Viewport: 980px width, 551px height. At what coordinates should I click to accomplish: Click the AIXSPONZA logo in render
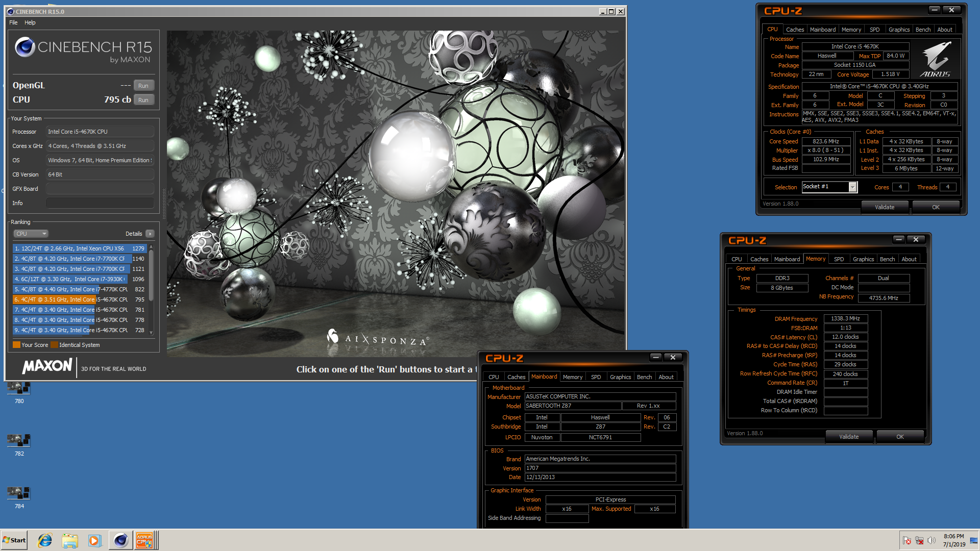(x=378, y=338)
